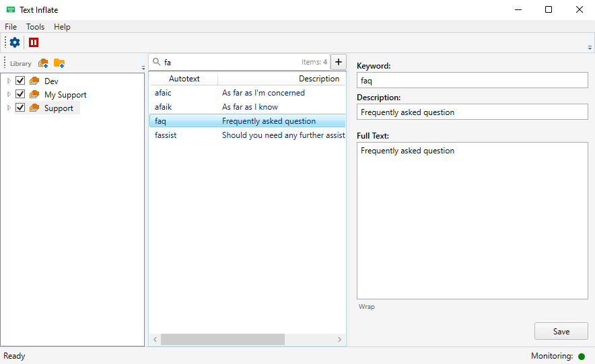Click the Items: 4 counter

click(314, 62)
